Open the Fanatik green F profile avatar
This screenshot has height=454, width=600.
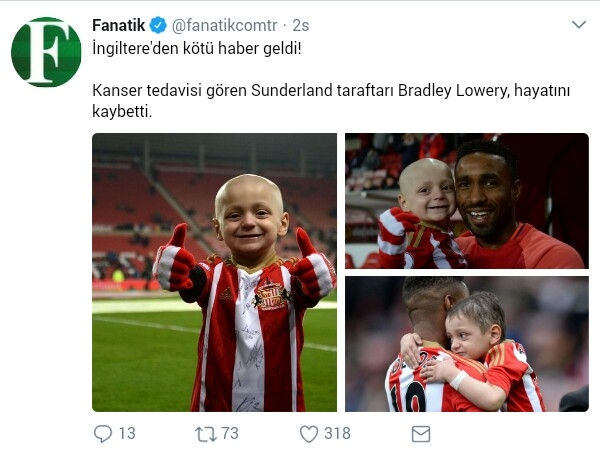46,52
